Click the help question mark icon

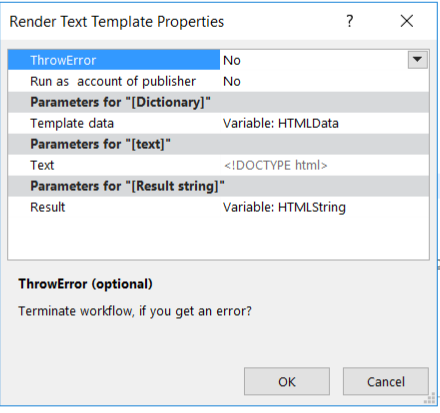[x=349, y=21]
